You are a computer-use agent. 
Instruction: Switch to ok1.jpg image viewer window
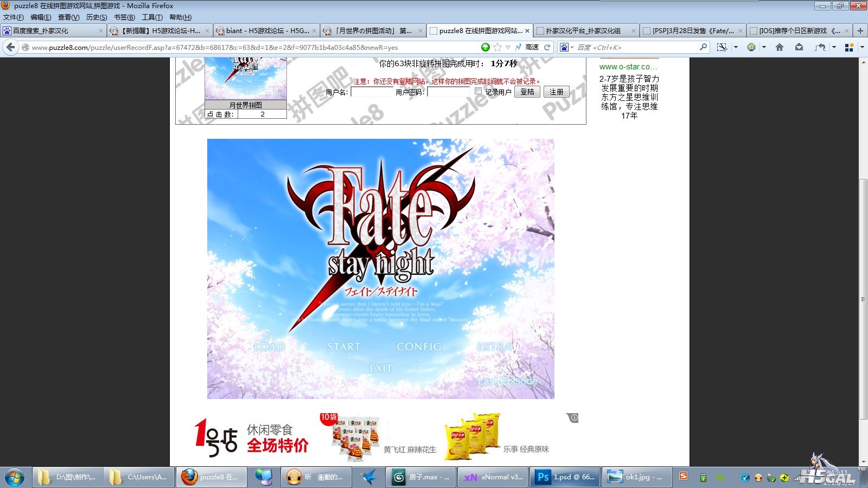click(x=637, y=477)
